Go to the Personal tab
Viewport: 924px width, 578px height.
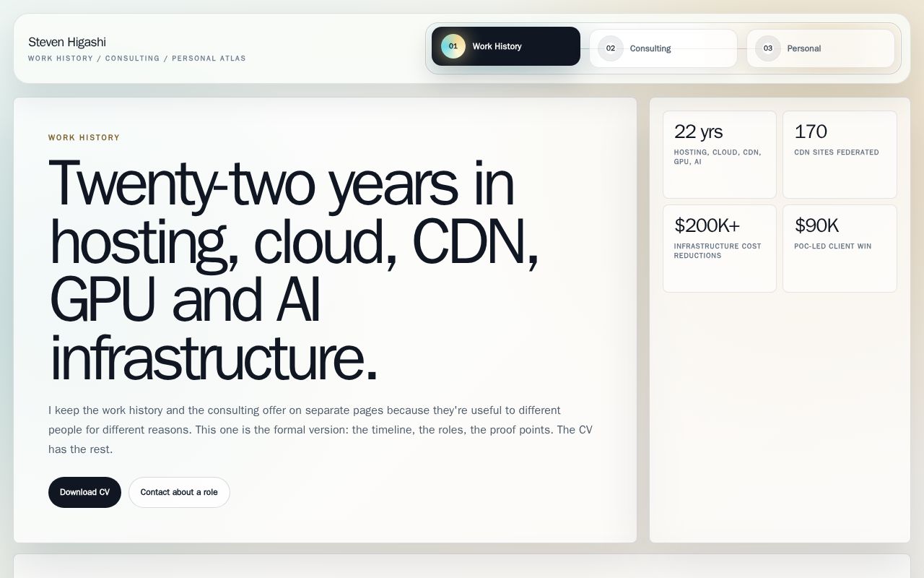pyautogui.click(x=821, y=48)
